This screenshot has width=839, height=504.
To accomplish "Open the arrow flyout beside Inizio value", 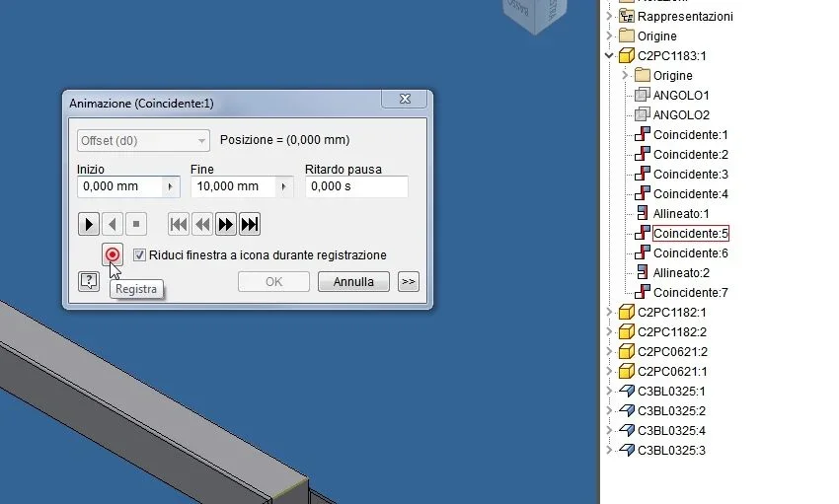I will [170, 186].
